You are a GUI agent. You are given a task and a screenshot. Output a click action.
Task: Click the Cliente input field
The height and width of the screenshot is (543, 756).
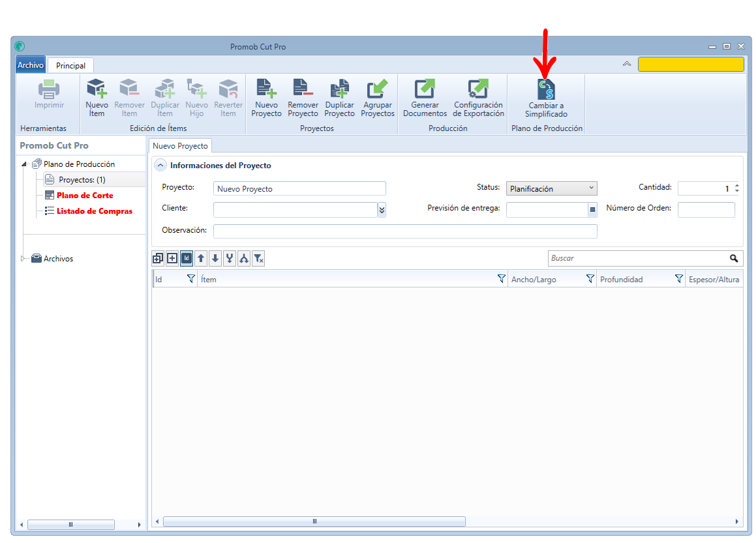click(295, 210)
